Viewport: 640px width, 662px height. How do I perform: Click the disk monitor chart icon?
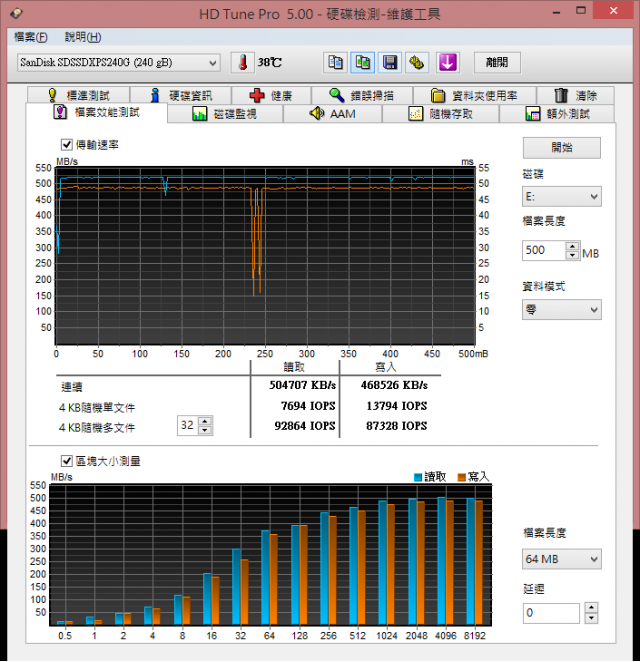[200, 114]
